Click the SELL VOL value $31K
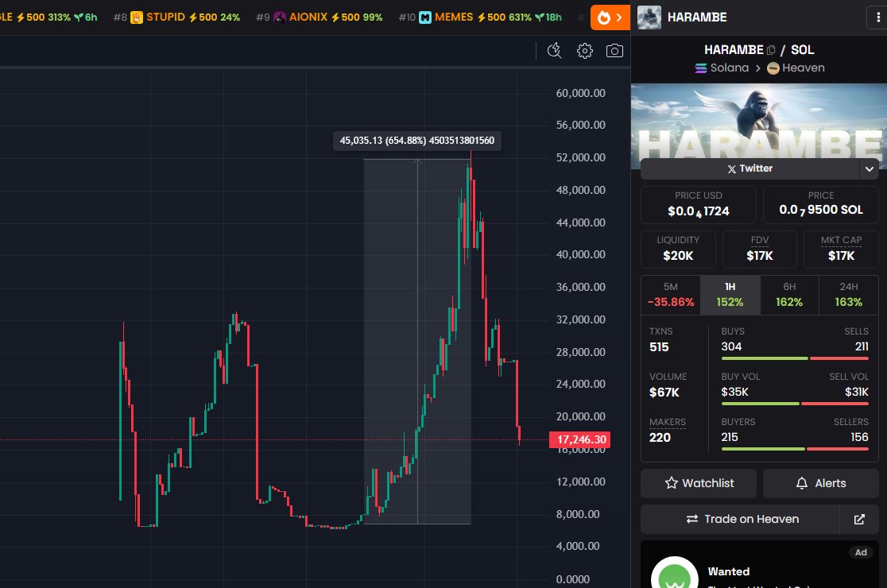The width and height of the screenshot is (887, 588). pos(857,392)
